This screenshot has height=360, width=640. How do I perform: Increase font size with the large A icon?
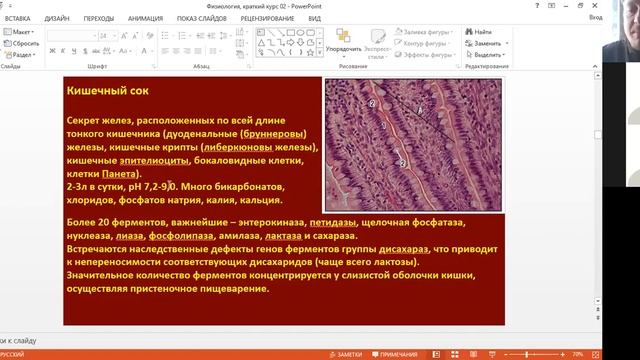(124, 36)
